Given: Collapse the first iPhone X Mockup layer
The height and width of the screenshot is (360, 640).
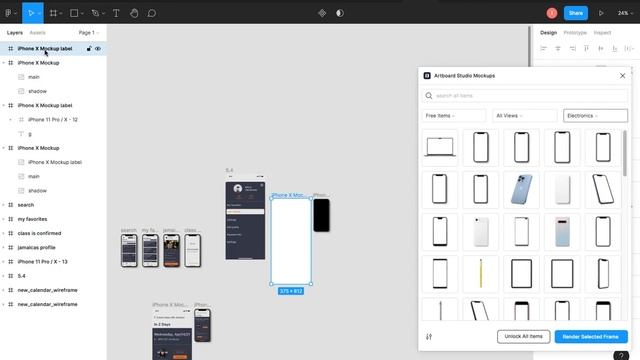Looking at the screenshot, I should point(4,63).
